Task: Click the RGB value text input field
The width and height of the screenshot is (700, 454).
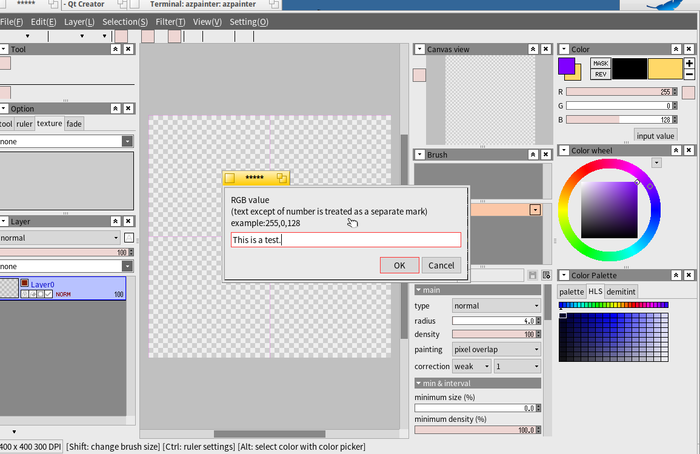Action: point(346,240)
